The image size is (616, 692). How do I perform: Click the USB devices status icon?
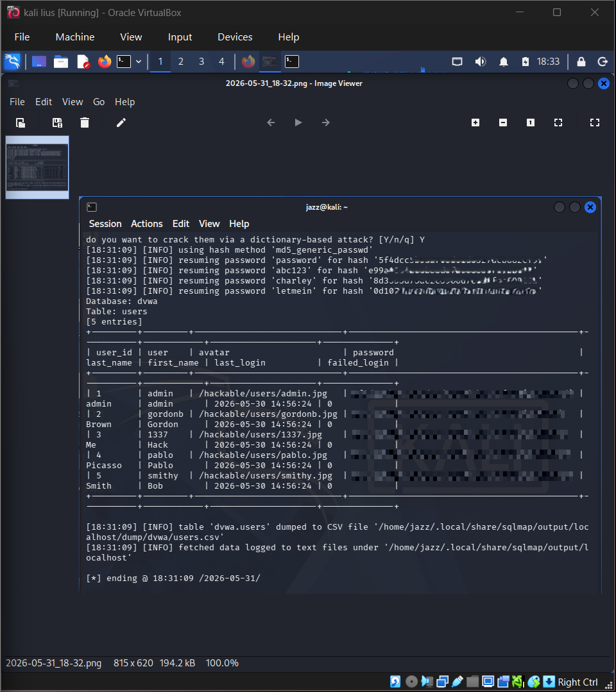click(x=458, y=681)
